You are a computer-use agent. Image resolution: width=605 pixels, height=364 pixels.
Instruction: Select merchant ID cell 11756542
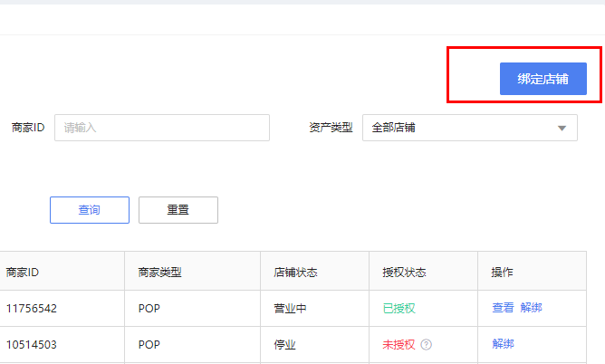[x=32, y=308]
